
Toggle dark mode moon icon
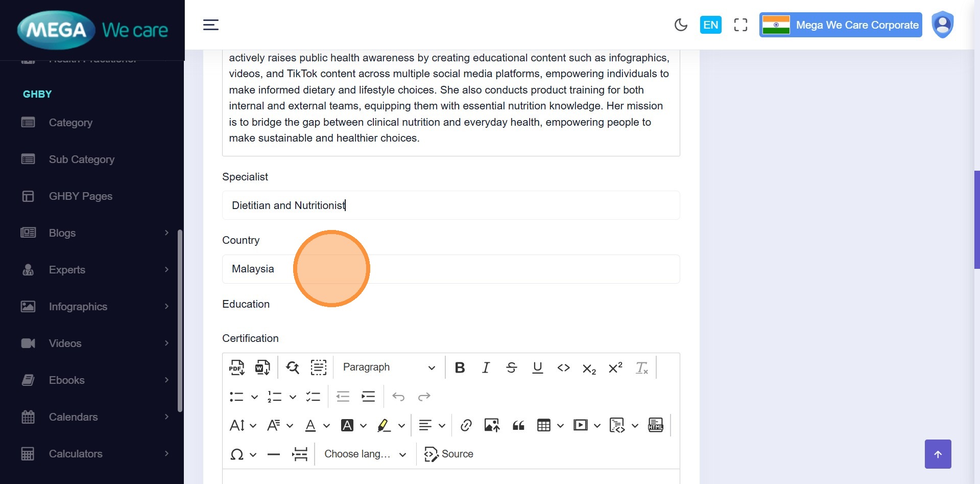(x=681, y=25)
